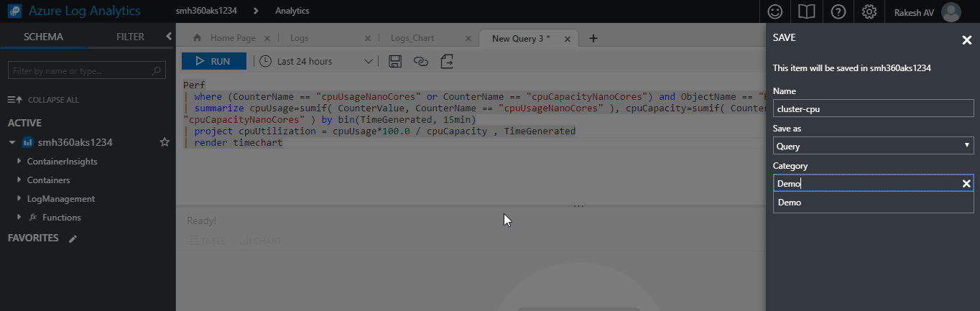
Task: Click the Analytics breadcrumb
Action: pos(292,11)
